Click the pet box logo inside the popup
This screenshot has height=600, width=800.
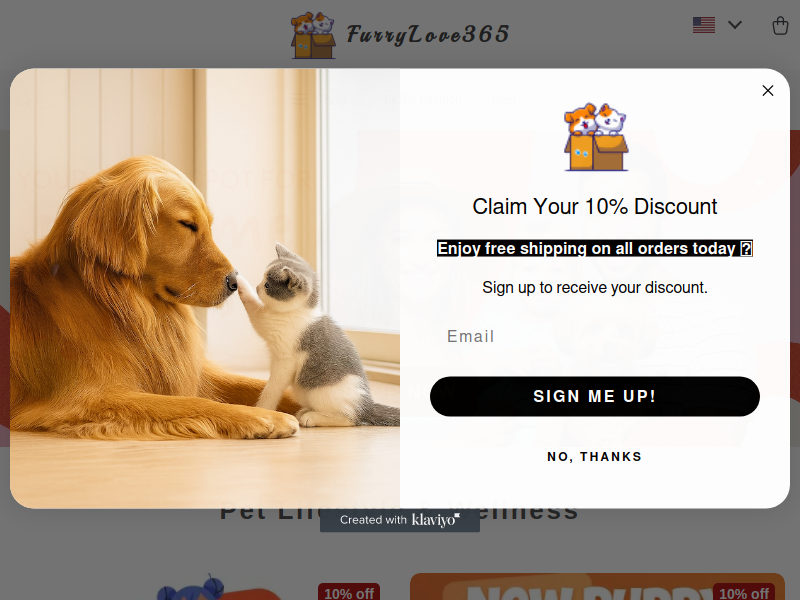[596, 137]
